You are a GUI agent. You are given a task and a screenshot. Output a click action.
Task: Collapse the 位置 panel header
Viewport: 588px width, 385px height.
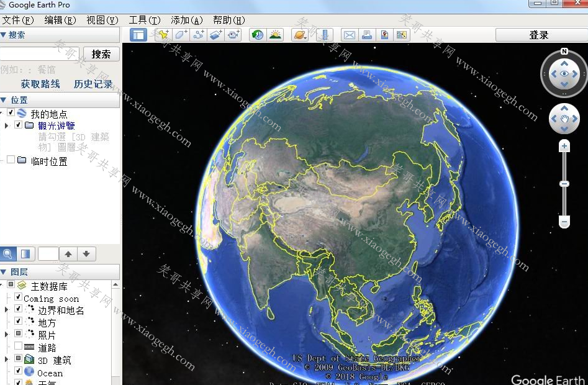tap(60, 100)
